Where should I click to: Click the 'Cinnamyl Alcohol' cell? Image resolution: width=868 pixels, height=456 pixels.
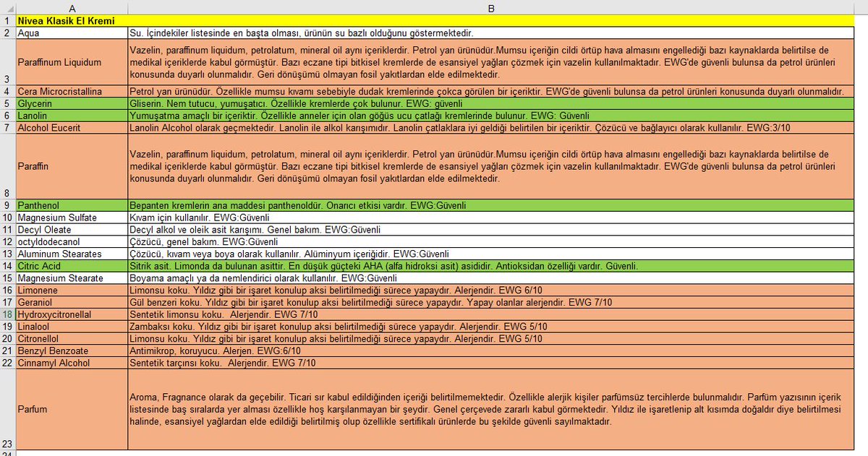coord(71,363)
